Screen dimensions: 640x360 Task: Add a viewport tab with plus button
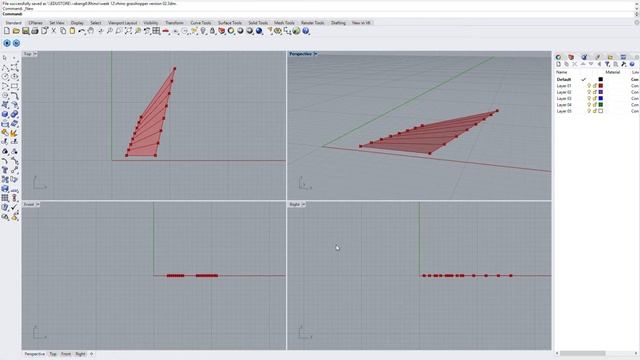click(91, 354)
